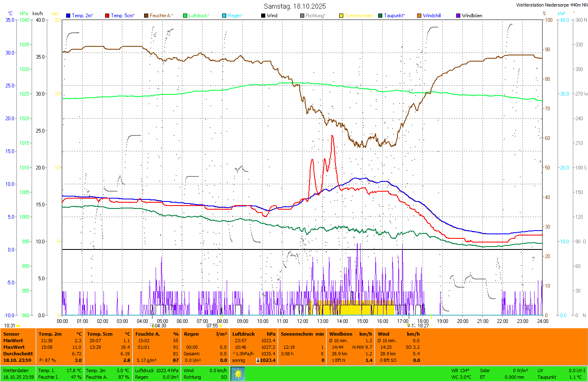Click the yellow icon next to 10:31
This screenshot has width=588, height=382.
[x=18, y=326]
